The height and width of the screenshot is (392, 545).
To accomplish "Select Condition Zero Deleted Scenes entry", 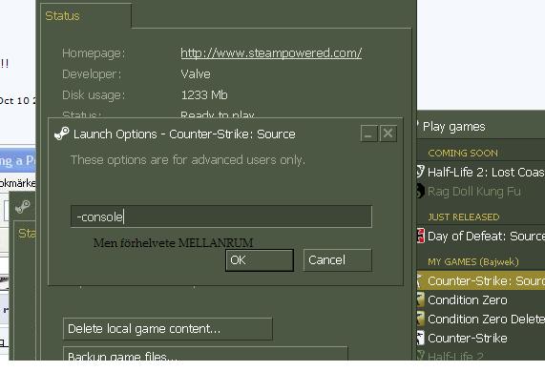I will click(x=486, y=319).
